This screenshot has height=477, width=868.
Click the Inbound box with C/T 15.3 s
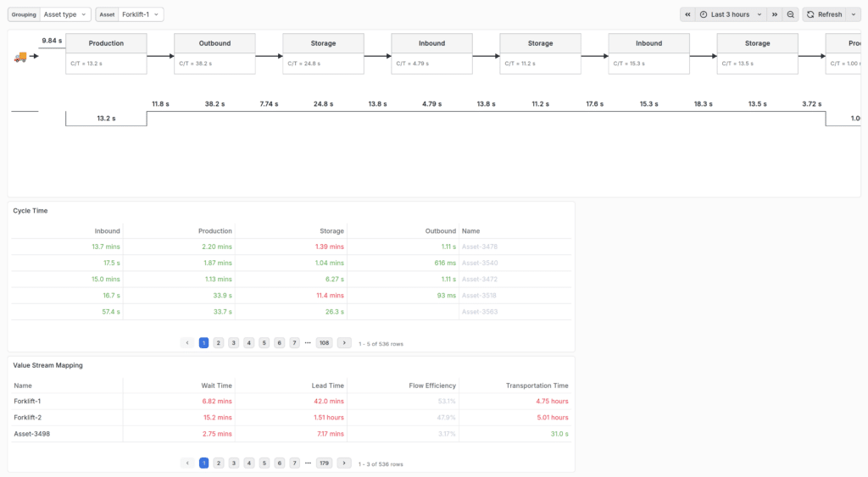(648, 53)
